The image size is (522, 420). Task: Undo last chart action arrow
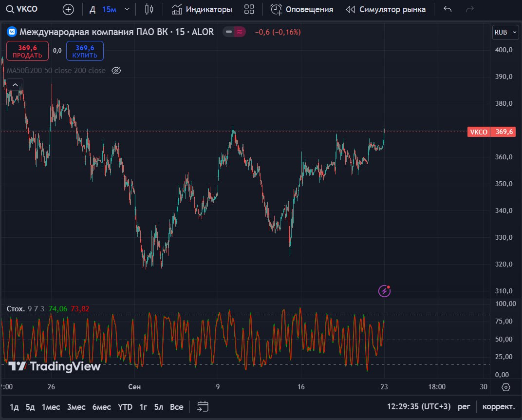448,9
